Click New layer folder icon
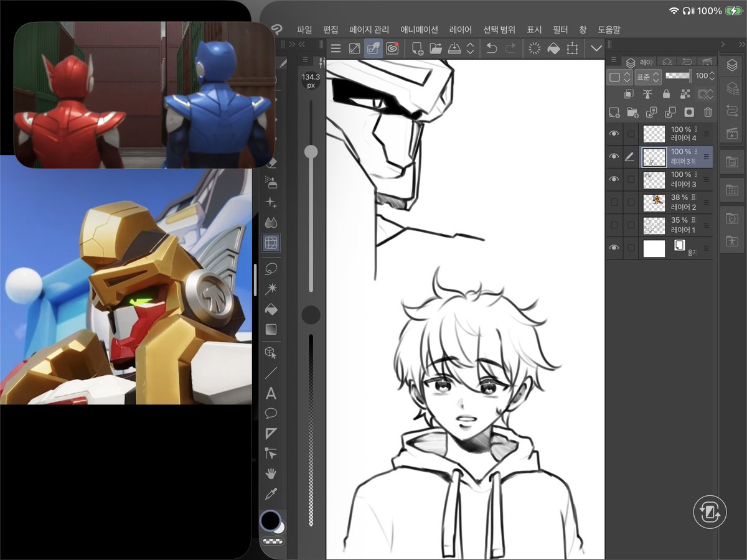This screenshot has height=560, width=747. click(x=633, y=112)
